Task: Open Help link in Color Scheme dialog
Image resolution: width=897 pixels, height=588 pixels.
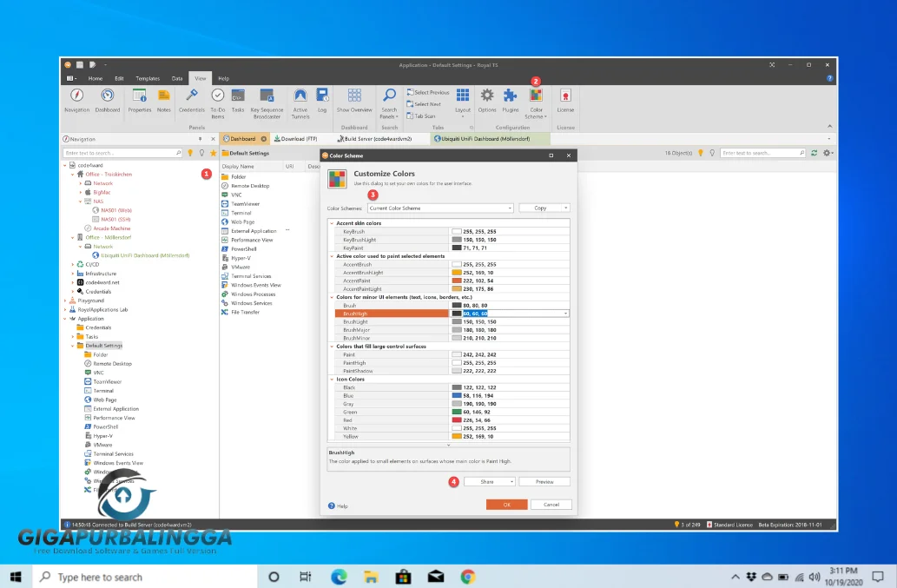Action: coord(338,506)
